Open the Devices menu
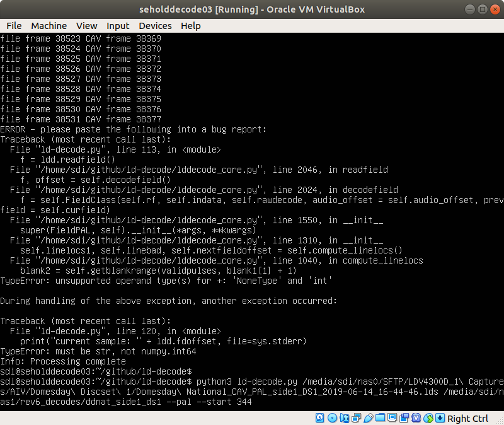Viewport: 504px width, 425px height. pyautogui.click(x=155, y=26)
